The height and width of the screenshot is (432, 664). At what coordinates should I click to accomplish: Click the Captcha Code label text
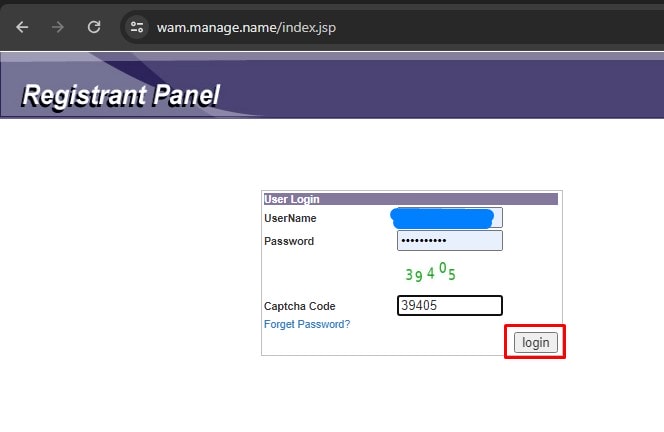[299, 306]
